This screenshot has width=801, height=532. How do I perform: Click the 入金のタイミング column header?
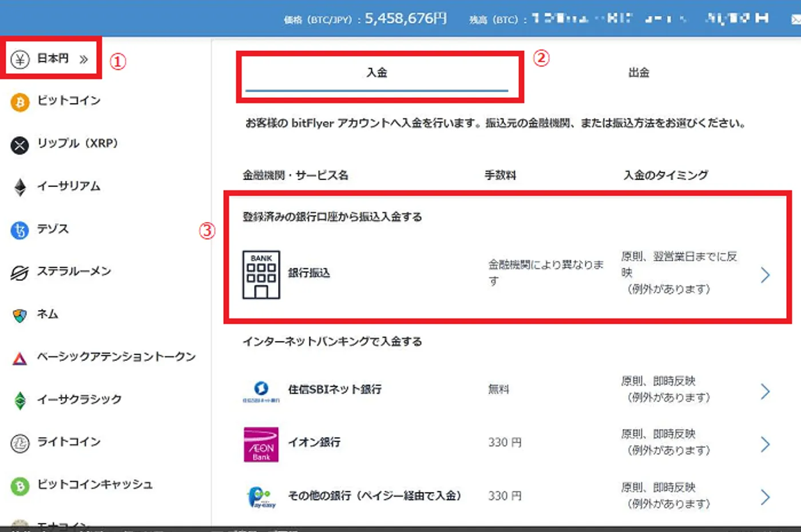(666, 175)
